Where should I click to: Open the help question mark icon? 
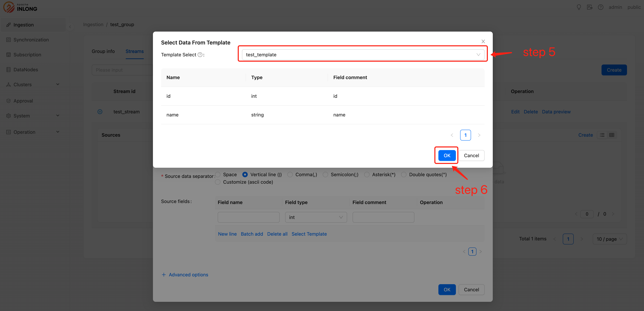(601, 7)
